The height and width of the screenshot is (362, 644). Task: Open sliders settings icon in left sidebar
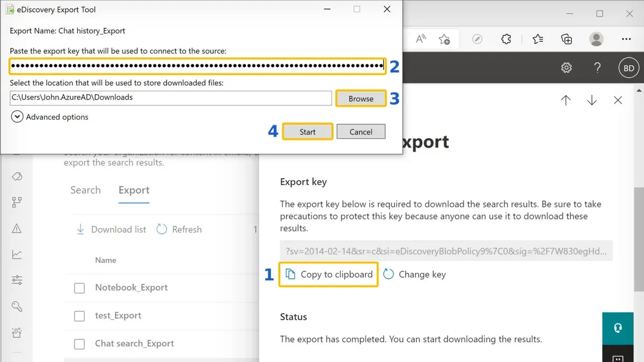pyautogui.click(x=17, y=280)
